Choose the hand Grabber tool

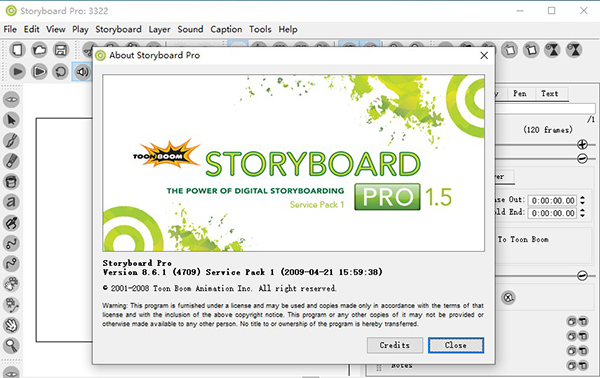11,325
